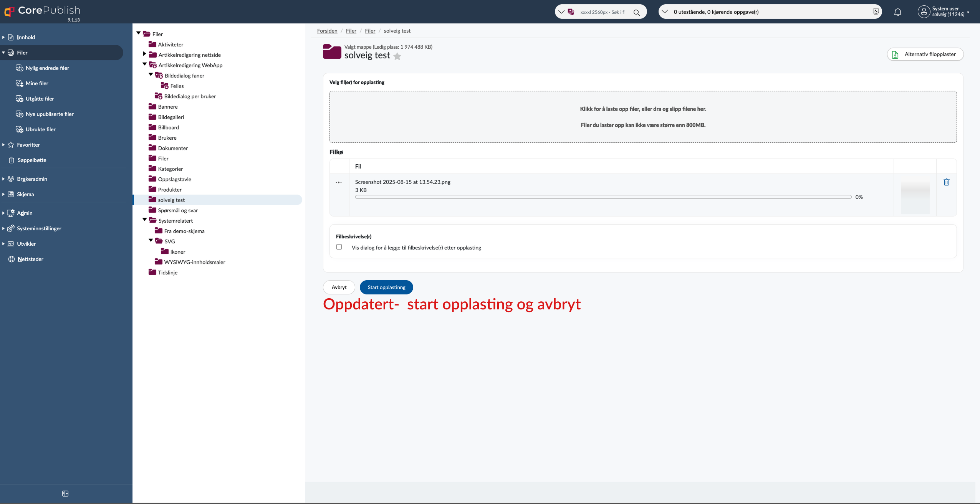Open the search scope dropdown chevron
This screenshot has width=980, height=504.
click(x=561, y=12)
